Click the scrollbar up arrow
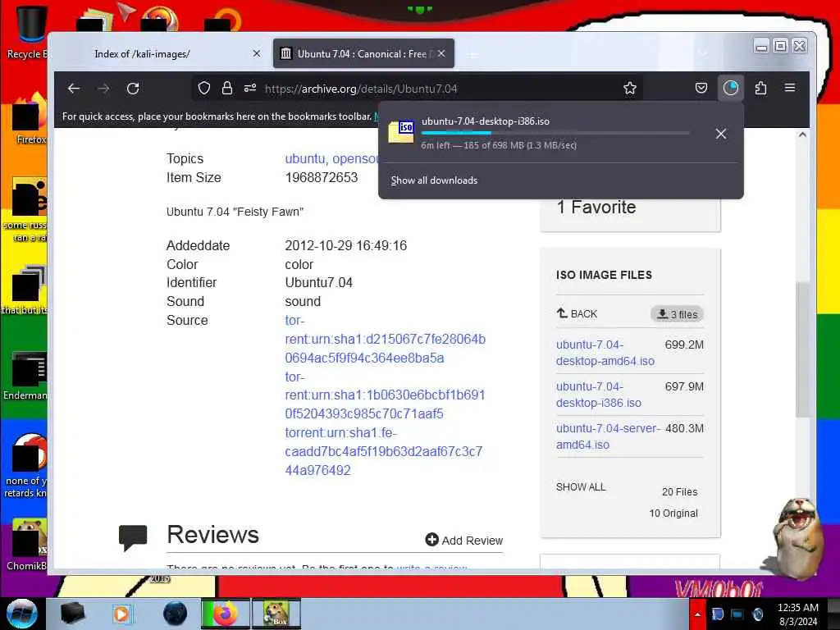 tap(802, 135)
